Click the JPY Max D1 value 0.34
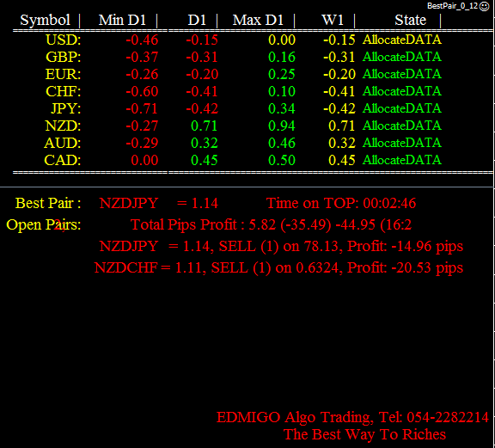The image size is (495, 448). (282, 108)
